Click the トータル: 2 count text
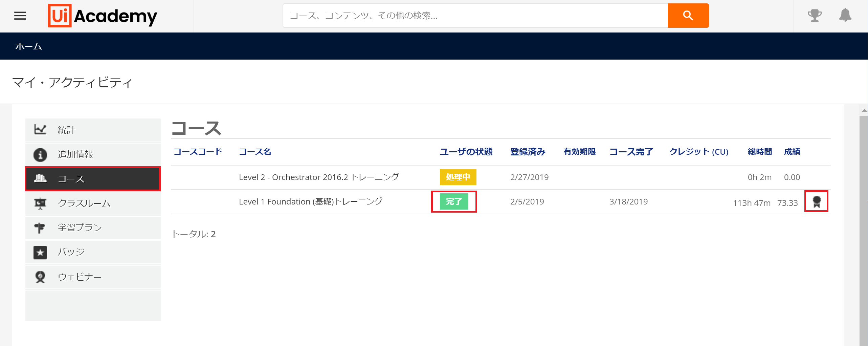868x346 pixels. pyautogui.click(x=194, y=234)
